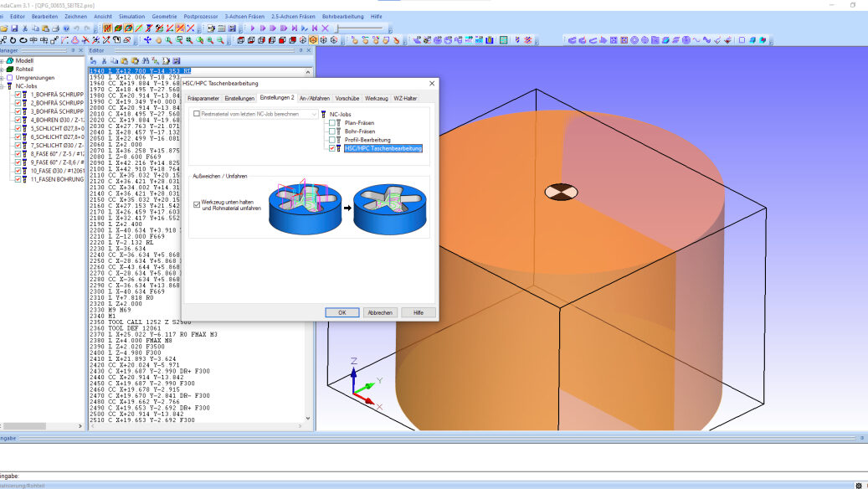Click the Rohteil stock icon in tree
Image resolution: width=868 pixels, height=489 pixels.
(9, 69)
